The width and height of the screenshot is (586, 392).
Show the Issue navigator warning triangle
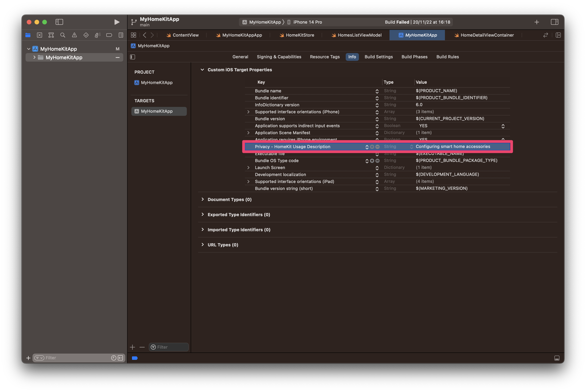(74, 35)
